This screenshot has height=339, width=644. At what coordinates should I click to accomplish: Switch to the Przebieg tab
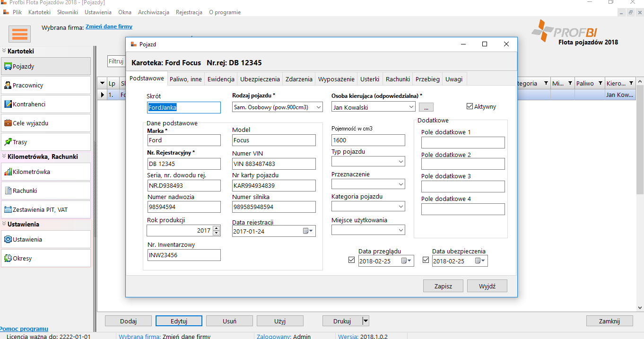427,79
